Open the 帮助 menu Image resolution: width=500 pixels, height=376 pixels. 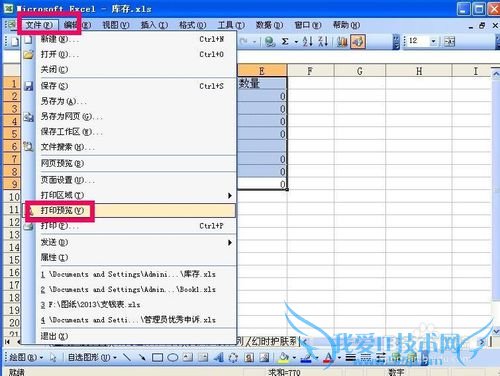tap(346, 25)
